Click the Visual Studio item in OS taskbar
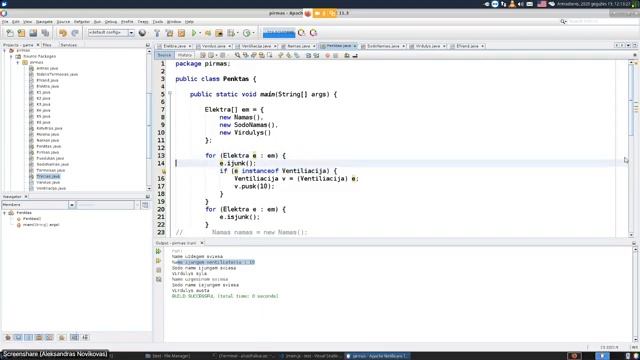Screen dimensions: 640x360 tap(311, 356)
